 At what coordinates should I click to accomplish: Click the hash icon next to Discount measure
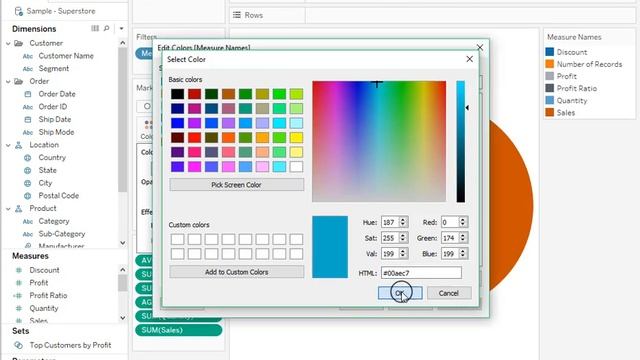pyautogui.click(x=19, y=270)
